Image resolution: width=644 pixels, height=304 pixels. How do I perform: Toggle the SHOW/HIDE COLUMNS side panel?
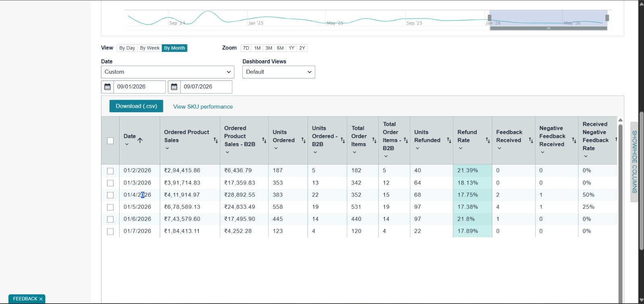(634, 162)
